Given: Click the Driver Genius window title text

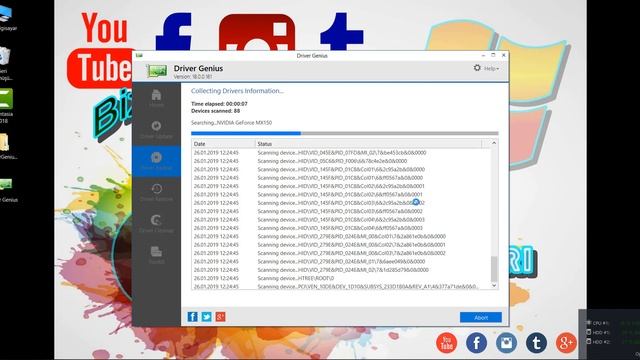Looking at the screenshot, I should (x=312, y=56).
